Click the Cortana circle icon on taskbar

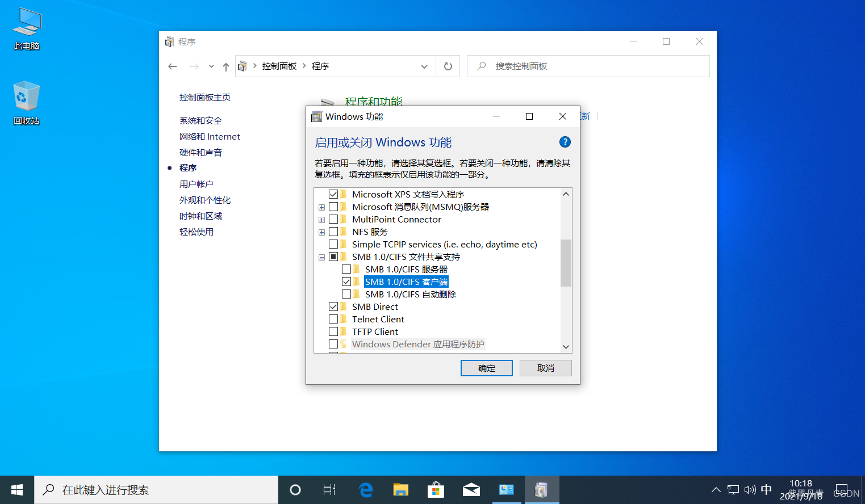tap(295, 490)
